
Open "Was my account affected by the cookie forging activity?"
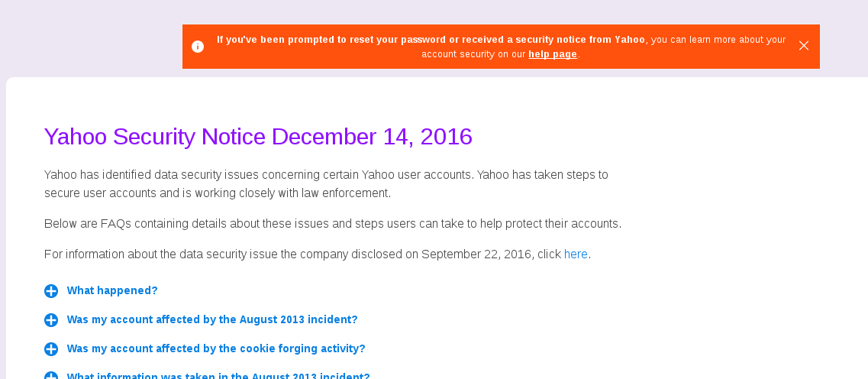click(216, 348)
